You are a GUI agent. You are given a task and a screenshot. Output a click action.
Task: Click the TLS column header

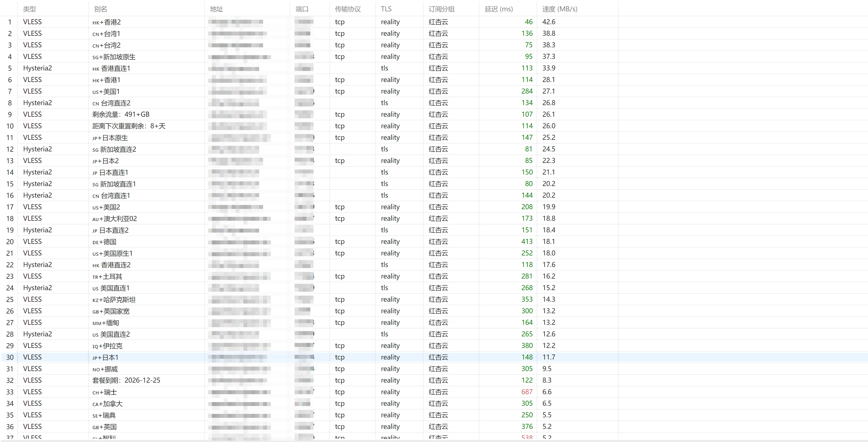pyautogui.click(x=386, y=9)
